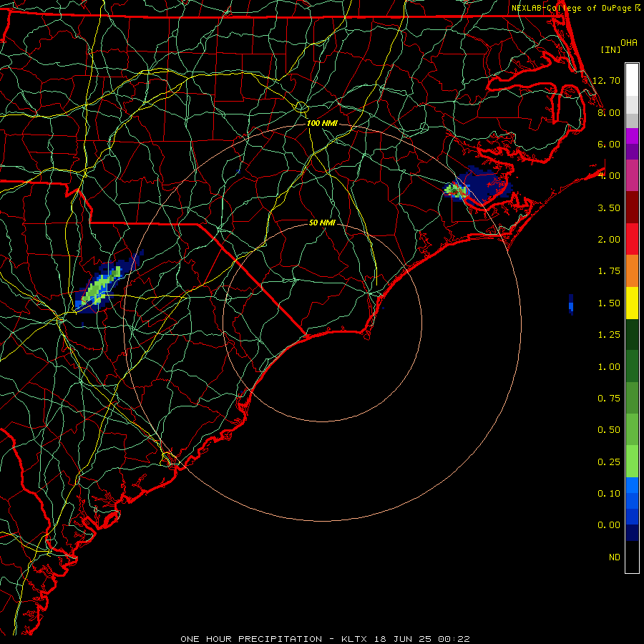The image size is (644, 644).
Task: Select the dark red 3.50 legend swatch
Action: click(632, 208)
